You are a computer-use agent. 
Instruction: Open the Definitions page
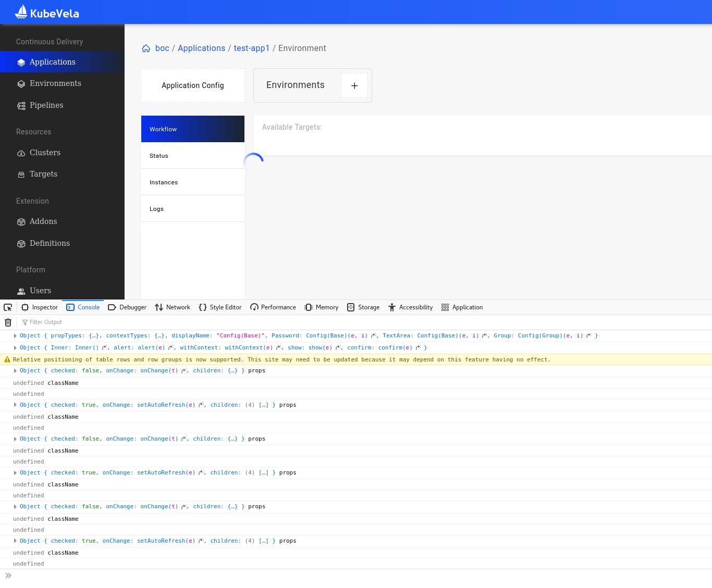coord(50,243)
